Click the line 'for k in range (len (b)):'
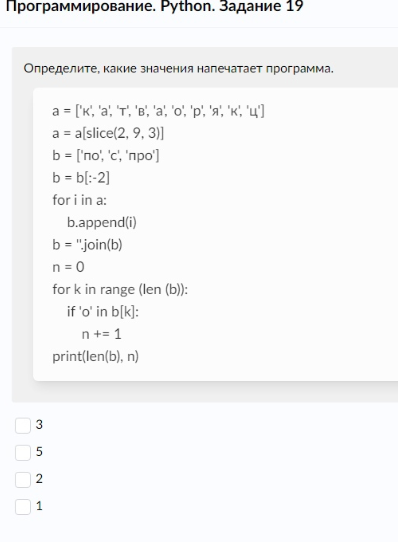This screenshot has height=542, width=398. 120,289
